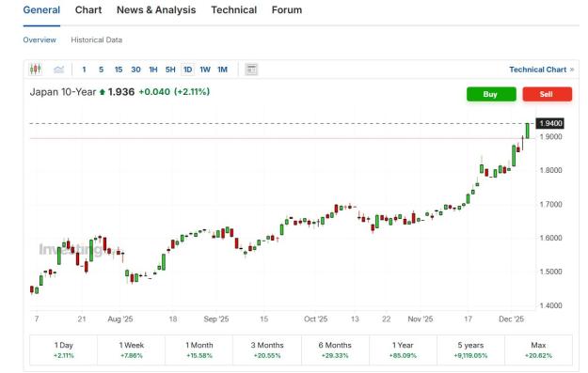Show the 5 years performance range
Screen dimensions: 588x373
470,350
